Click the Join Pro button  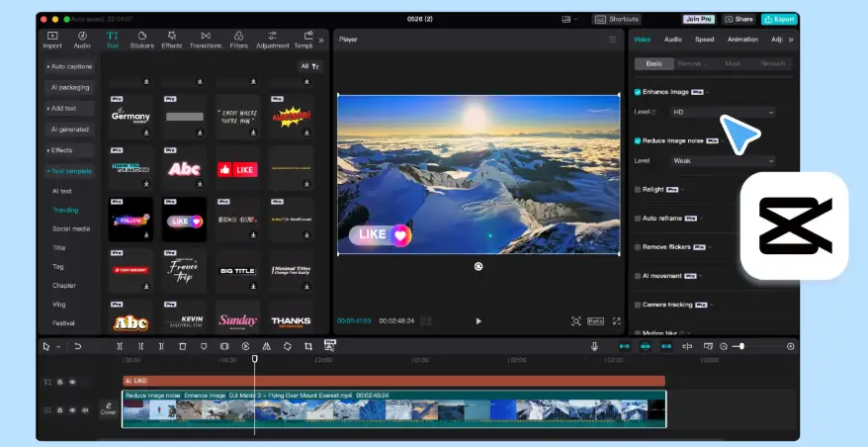[699, 20]
